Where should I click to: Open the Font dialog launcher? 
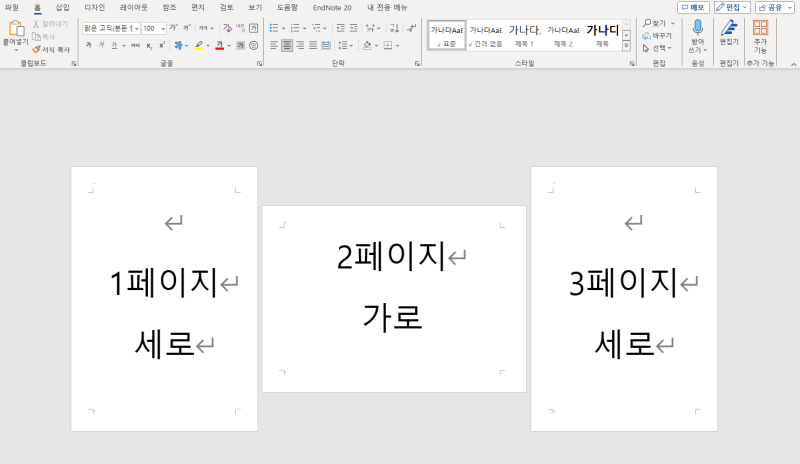coord(259,63)
